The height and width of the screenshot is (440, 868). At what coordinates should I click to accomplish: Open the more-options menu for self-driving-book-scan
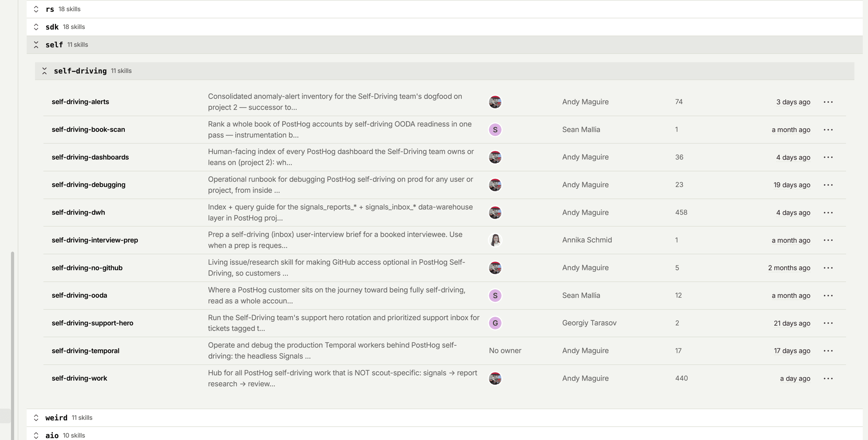tap(828, 129)
